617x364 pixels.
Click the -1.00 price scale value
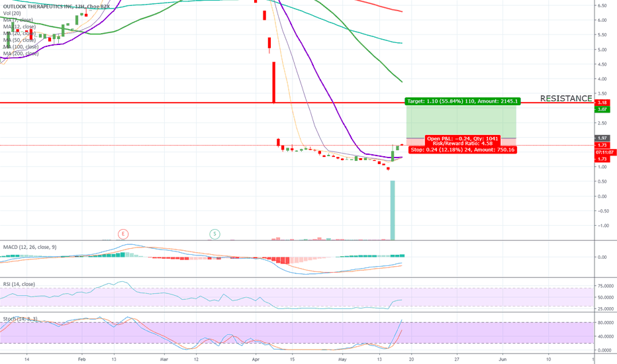click(603, 226)
